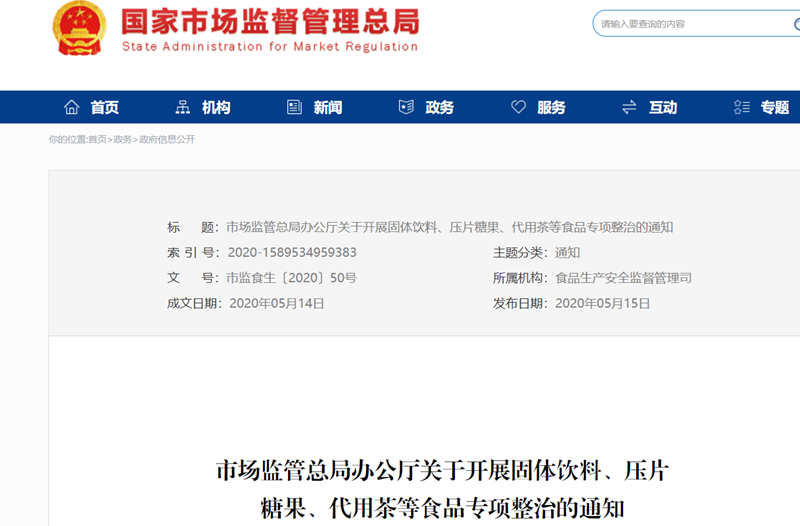
Task: Click the national emblem logo
Action: click(x=80, y=28)
